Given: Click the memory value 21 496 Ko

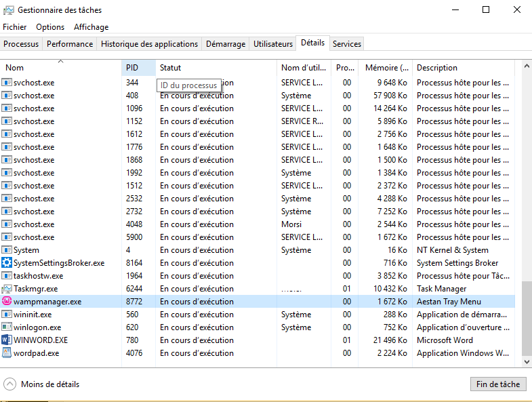Looking at the screenshot, I should (390, 340).
